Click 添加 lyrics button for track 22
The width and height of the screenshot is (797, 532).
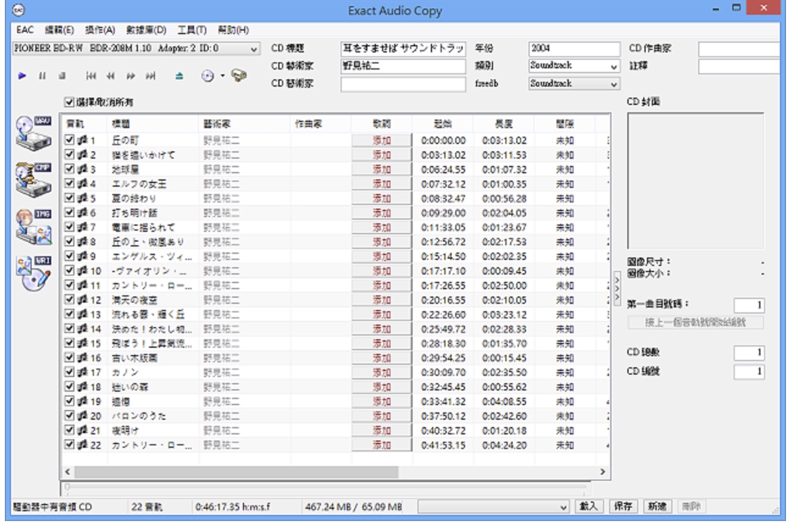point(381,445)
